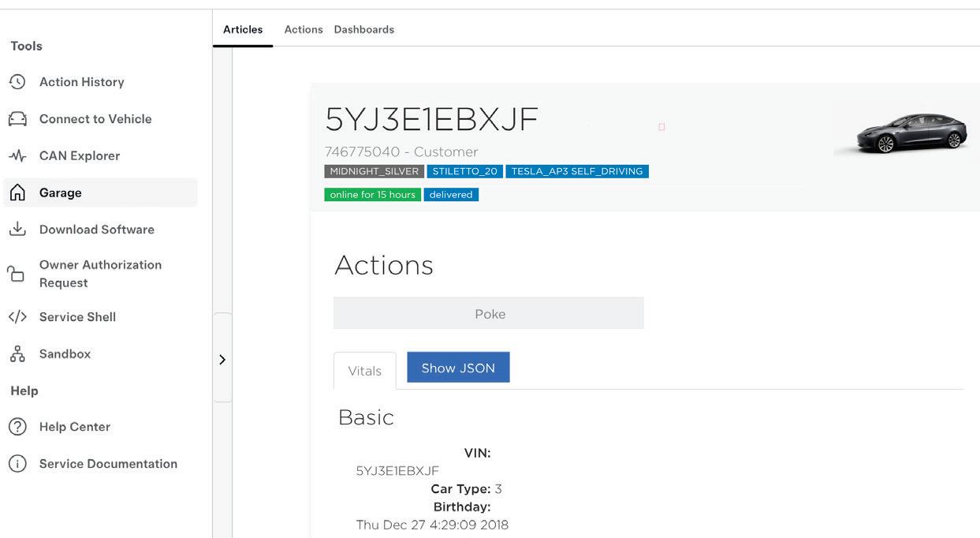
Task: Click the TESLA_AP3 SELF_DRIVING tag
Action: tap(577, 171)
